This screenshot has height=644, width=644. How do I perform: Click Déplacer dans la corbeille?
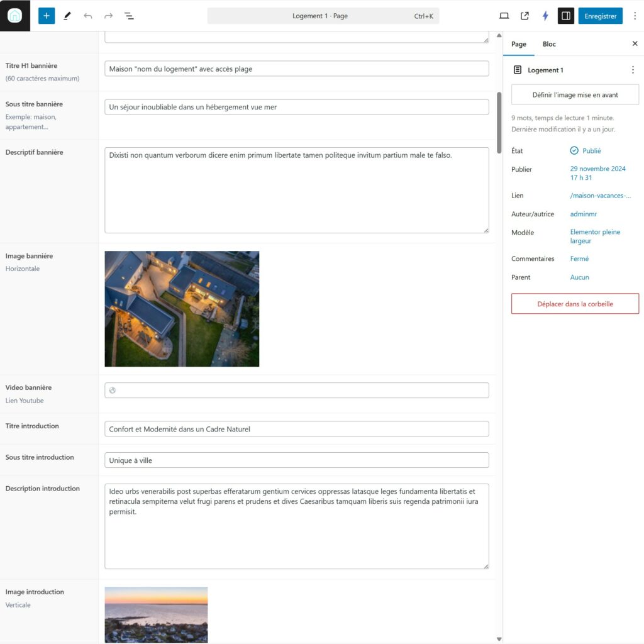click(x=575, y=304)
